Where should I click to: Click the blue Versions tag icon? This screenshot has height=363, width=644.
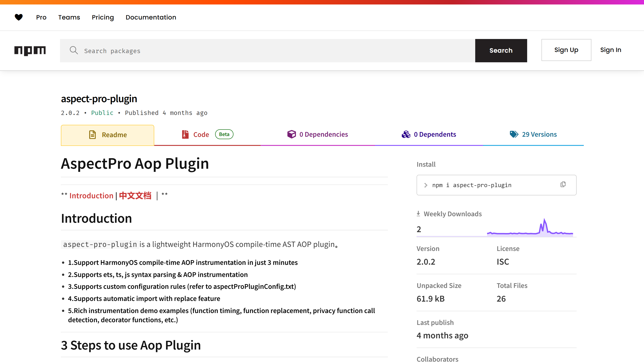(x=514, y=134)
